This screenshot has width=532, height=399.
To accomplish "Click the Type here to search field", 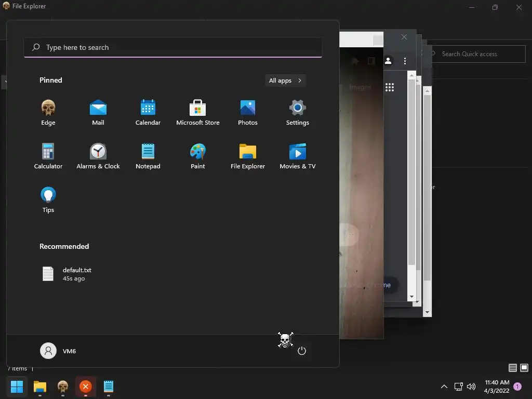I will tap(172, 47).
